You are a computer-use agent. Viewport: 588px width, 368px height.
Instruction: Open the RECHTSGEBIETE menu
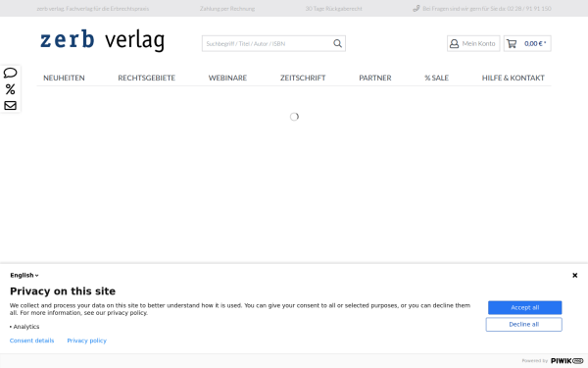tap(147, 78)
